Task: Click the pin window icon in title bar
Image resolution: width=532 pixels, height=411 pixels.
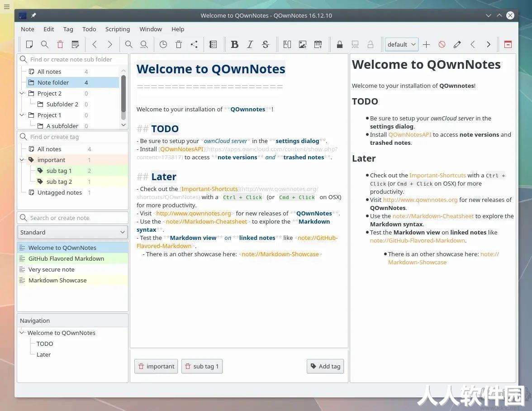Action: (x=33, y=15)
